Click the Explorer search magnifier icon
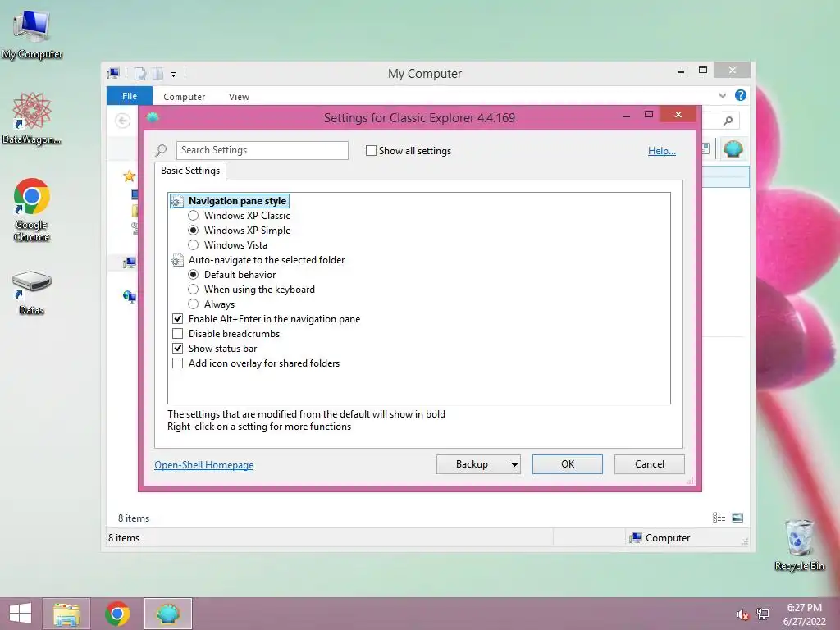The image size is (840, 630). (x=728, y=121)
